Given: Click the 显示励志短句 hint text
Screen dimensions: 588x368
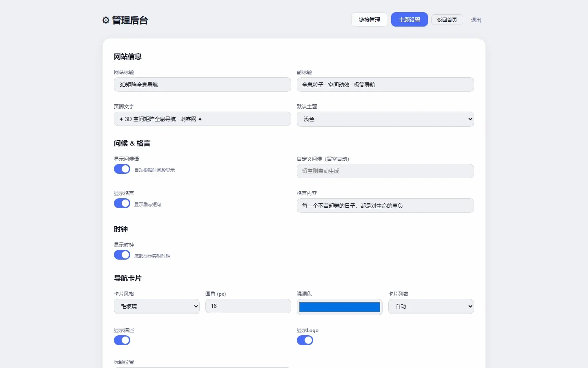Looking at the screenshot, I should click(148, 204).
